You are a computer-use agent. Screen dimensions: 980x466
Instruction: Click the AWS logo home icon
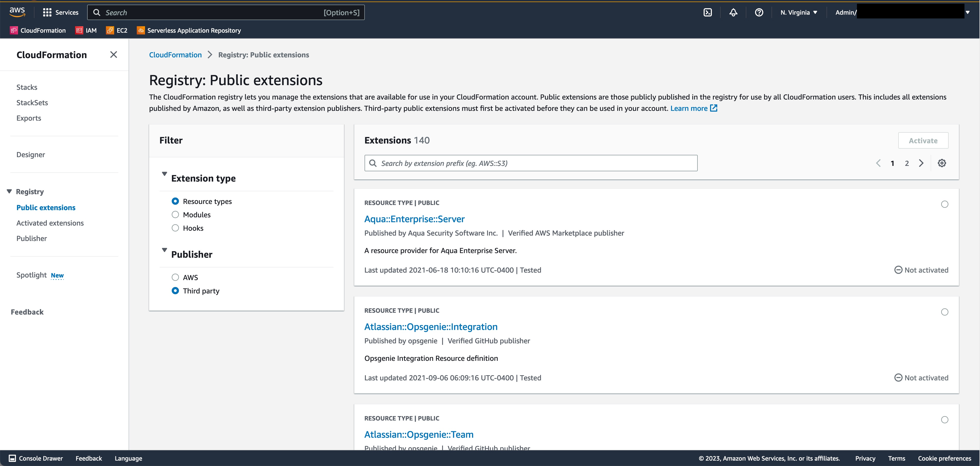pyautogui.click(x=17, y=12)
